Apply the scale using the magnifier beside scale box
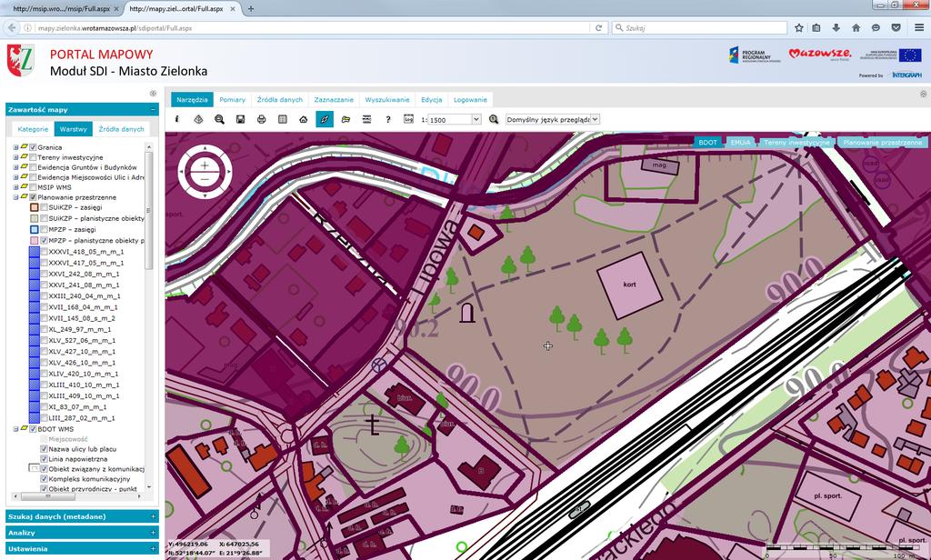This screenshot has width=931, height=560. coord(494,119)
